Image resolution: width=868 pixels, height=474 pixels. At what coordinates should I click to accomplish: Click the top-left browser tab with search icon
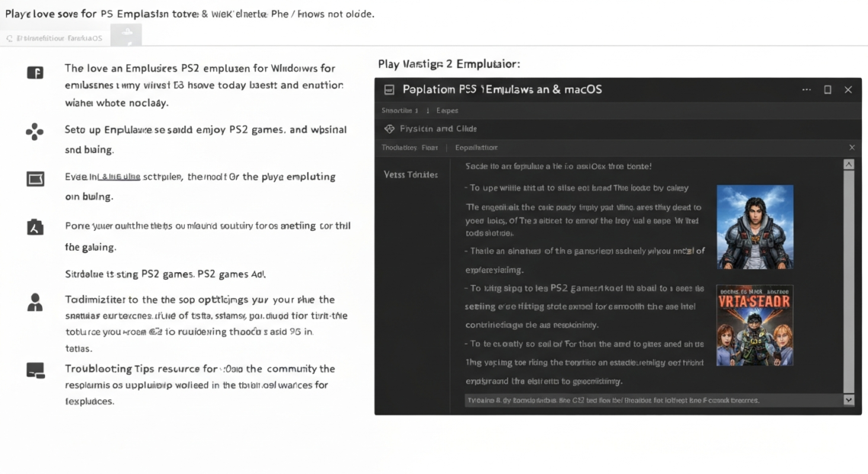[55, 38]
